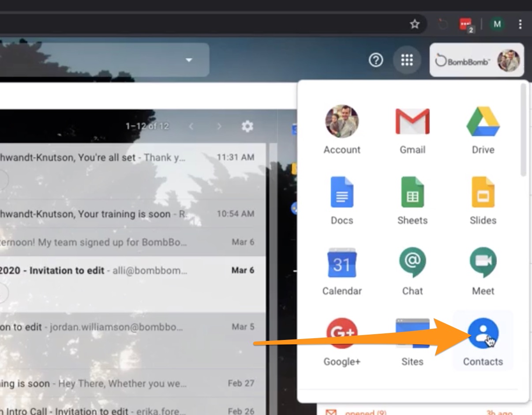
Task: Click the BombBomb browser extension icon
Action: tap(443, 24)
